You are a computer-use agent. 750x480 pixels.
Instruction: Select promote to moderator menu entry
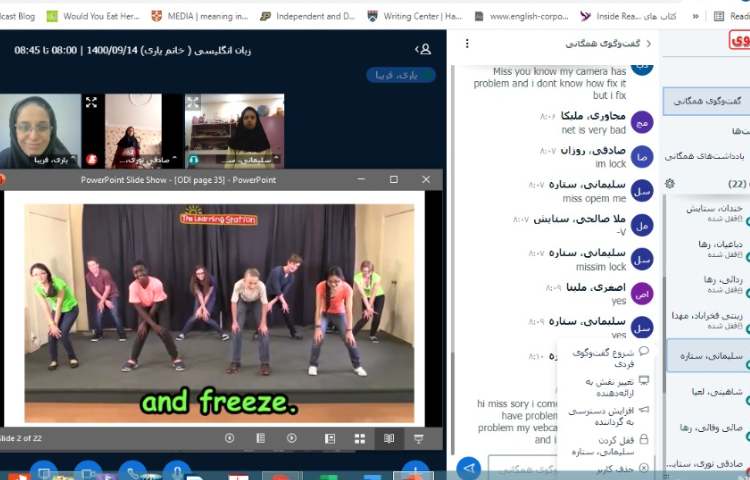pyautogui.click(x=605, y=416)
